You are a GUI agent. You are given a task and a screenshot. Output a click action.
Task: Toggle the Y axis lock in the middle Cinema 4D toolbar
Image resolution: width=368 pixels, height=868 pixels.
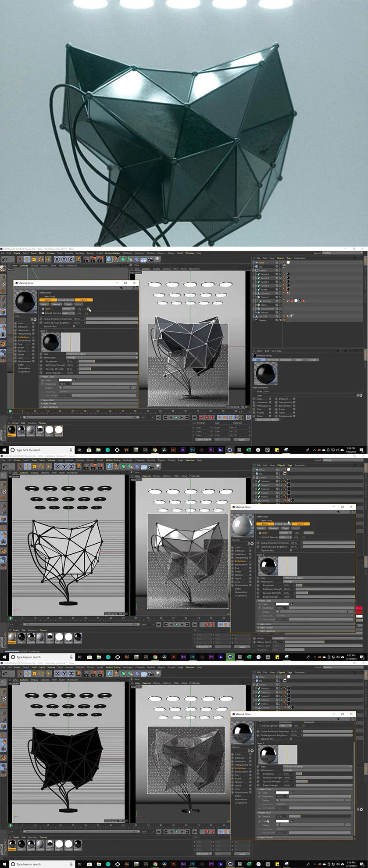63,466
